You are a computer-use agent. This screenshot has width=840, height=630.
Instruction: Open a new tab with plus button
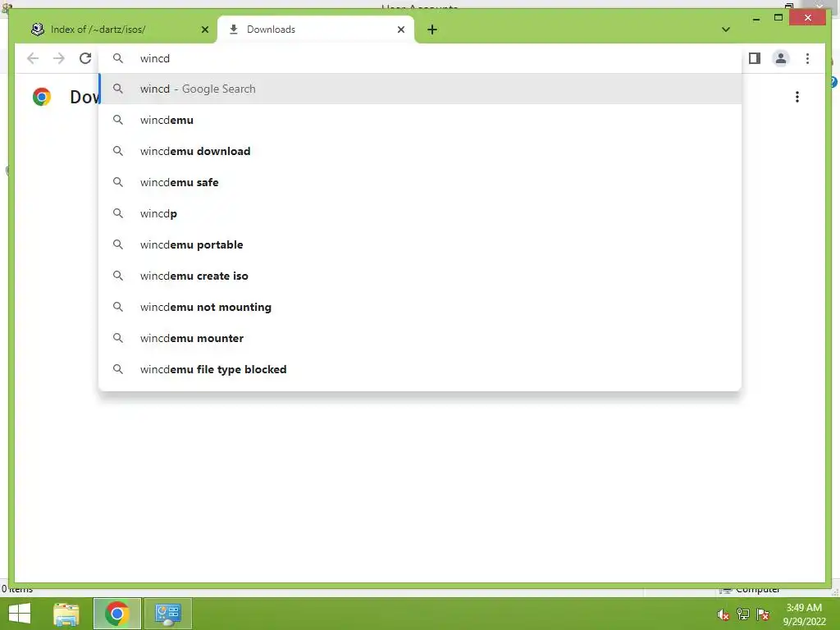click(x=432, y=30)
